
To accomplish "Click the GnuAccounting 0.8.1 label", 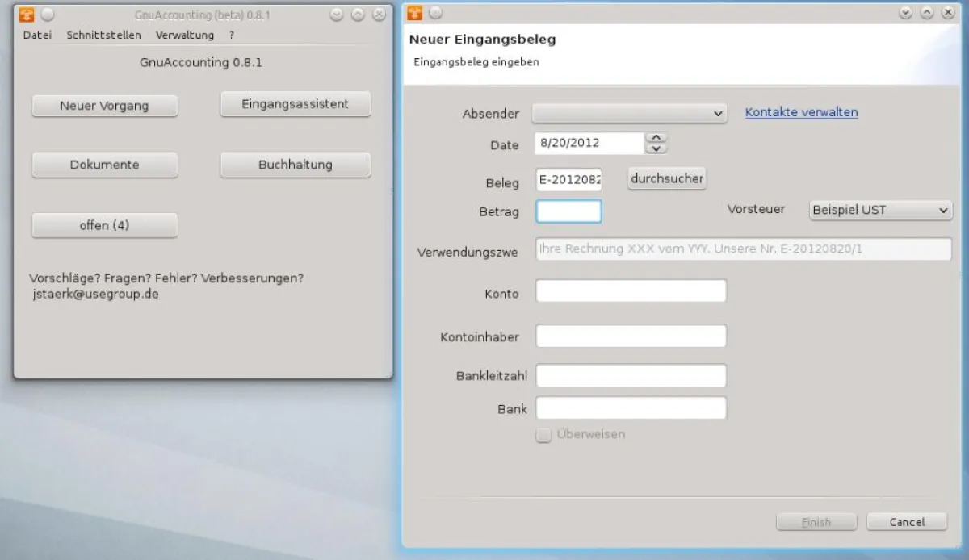I will coord(201,62).
